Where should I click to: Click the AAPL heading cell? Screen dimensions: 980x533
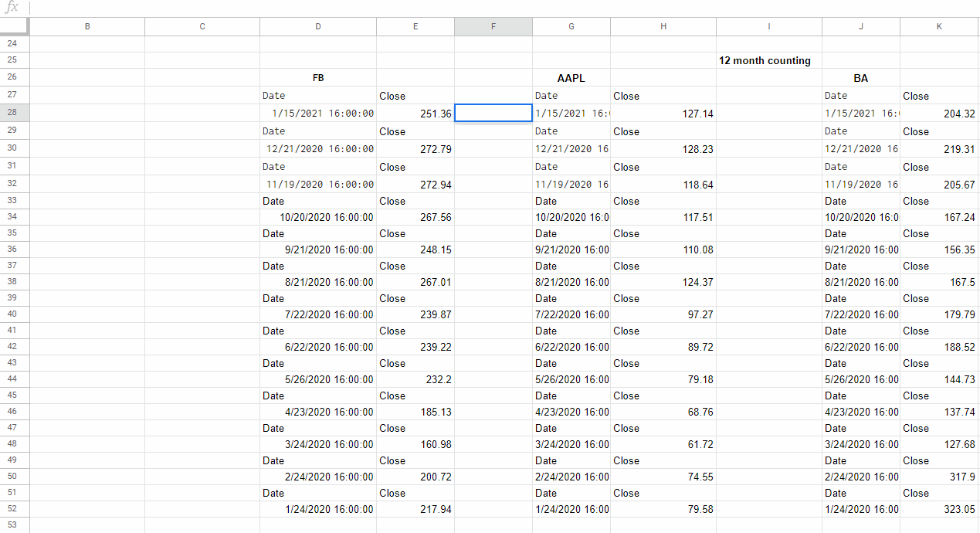point(571,78)
